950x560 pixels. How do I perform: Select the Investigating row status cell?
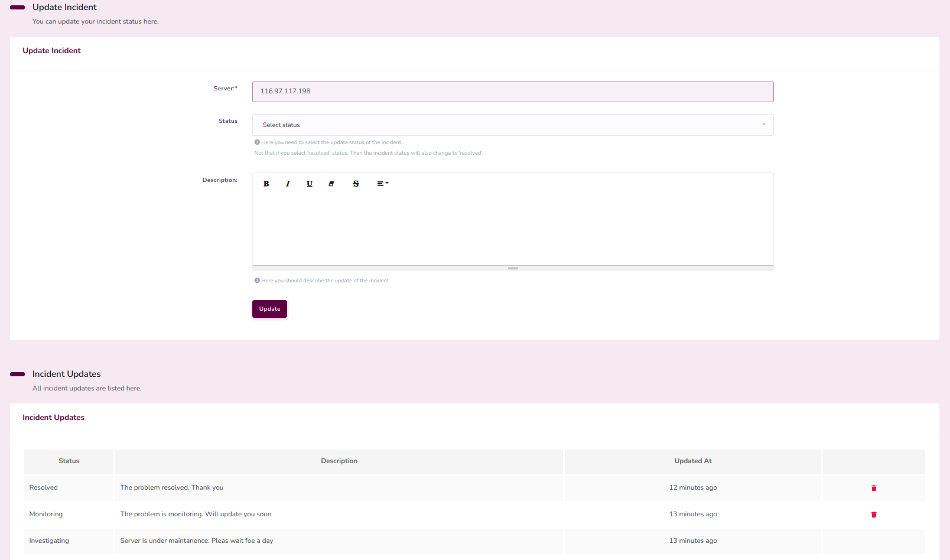pyautogui.click(x=49, y=541)
